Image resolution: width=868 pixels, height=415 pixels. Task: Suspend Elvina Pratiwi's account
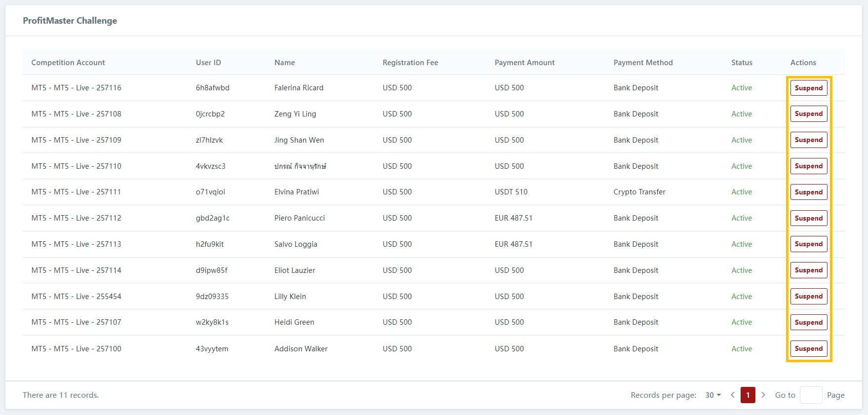coord(808,192)
